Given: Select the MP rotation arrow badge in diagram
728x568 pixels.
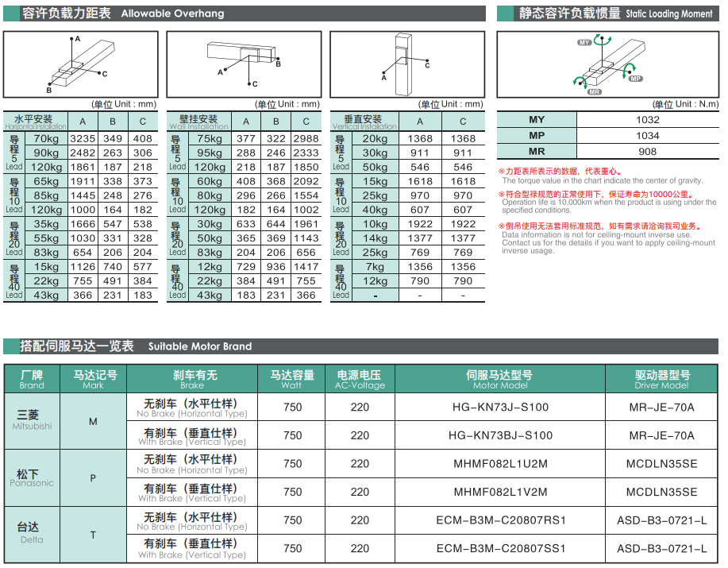Looking at the screenshot, I should tap(635, 79).
